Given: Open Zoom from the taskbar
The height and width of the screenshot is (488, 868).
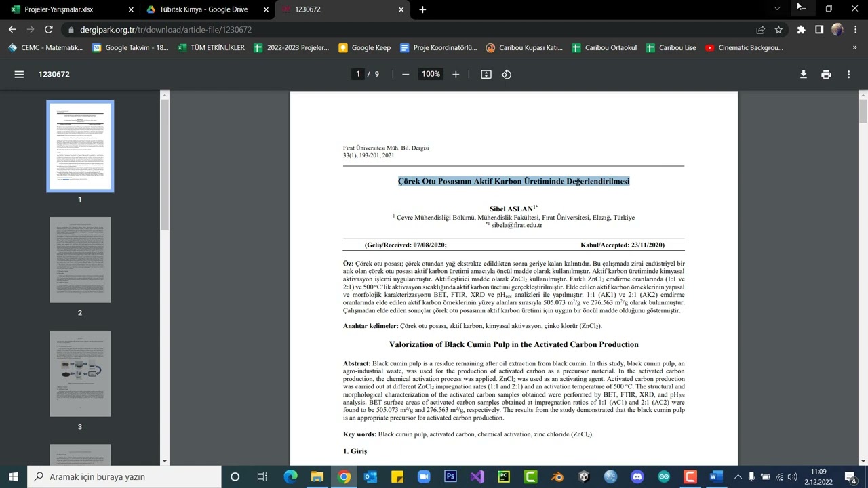Looking at the screenshot, I should [x=424, y=476].
